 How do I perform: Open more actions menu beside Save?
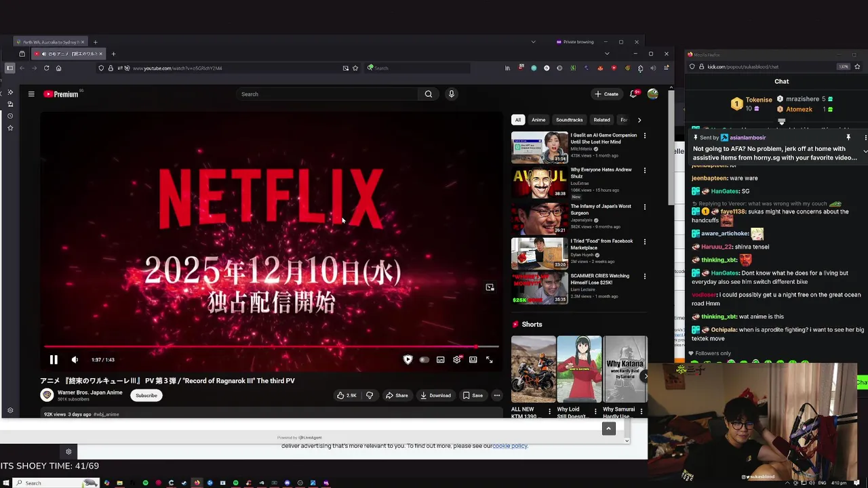(497, 395)
